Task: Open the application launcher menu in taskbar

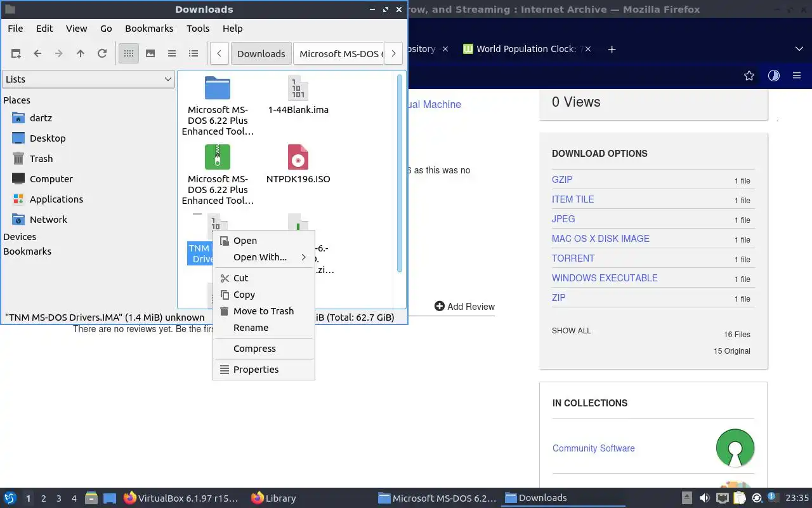Action: click(x=10, y=498)
